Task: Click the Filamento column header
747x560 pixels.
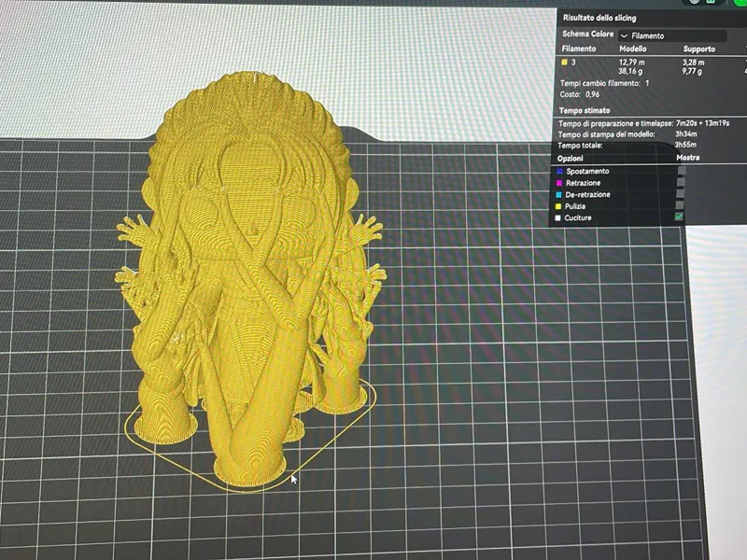Action: click(x=578, y=49)
